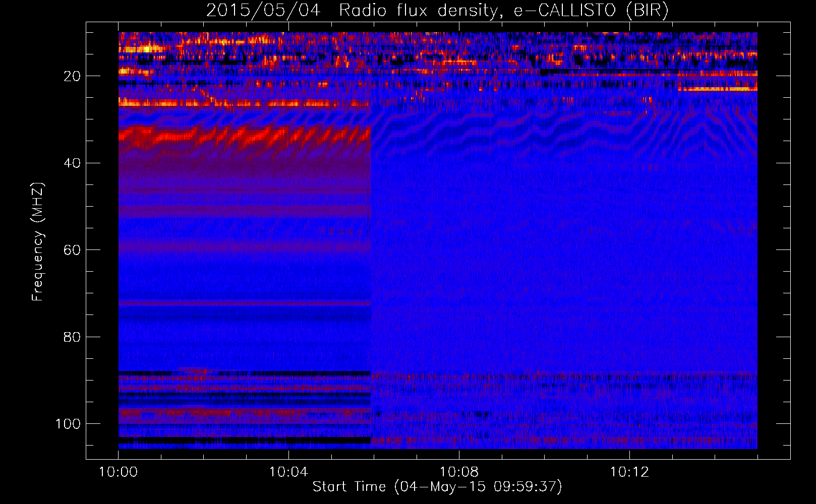Click the 'Start Time (04-May-15 09:59:37)' axis label
This screenshot has height=504, width=816.
pos(437,487)
